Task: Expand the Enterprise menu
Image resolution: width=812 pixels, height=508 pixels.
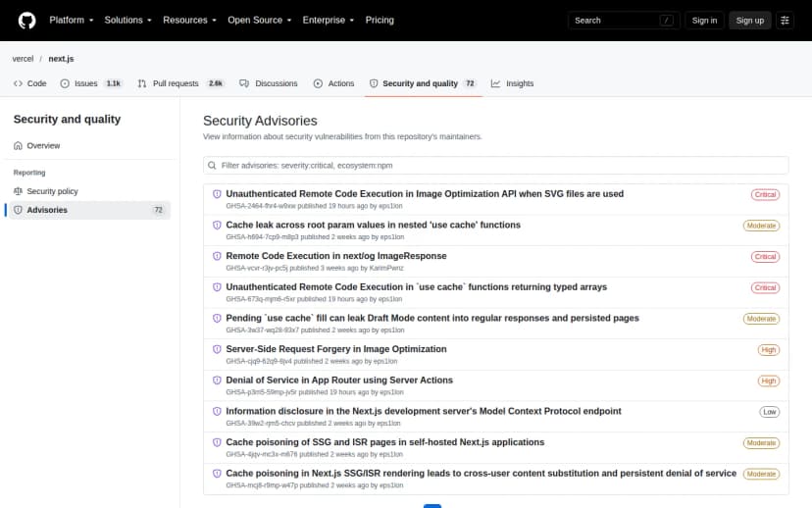Action: pos(329,21)
